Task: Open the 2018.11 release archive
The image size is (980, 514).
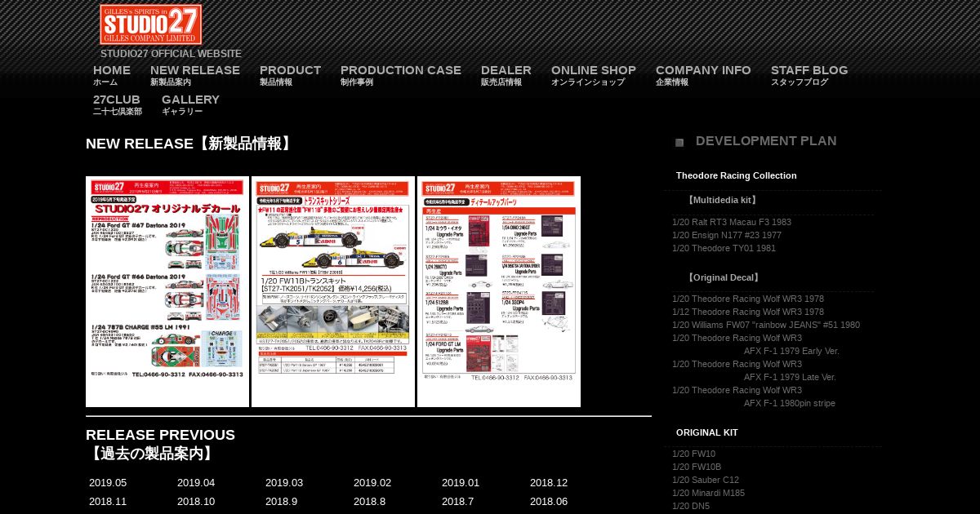Action: [x=108, y=502]
